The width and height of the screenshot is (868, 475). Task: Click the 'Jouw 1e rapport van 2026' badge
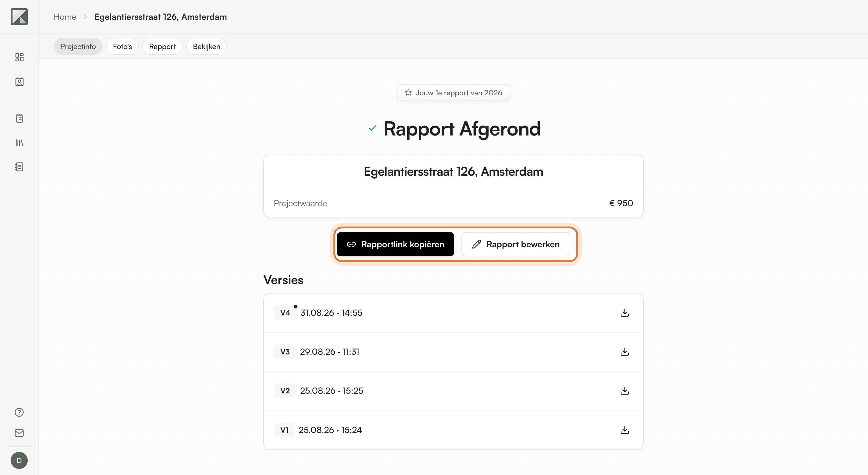(453, 93)
